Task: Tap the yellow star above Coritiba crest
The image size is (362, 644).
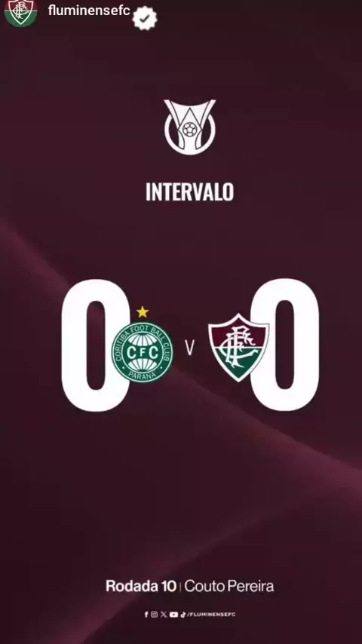Action: pyautogui.click(x=143, y=311)
